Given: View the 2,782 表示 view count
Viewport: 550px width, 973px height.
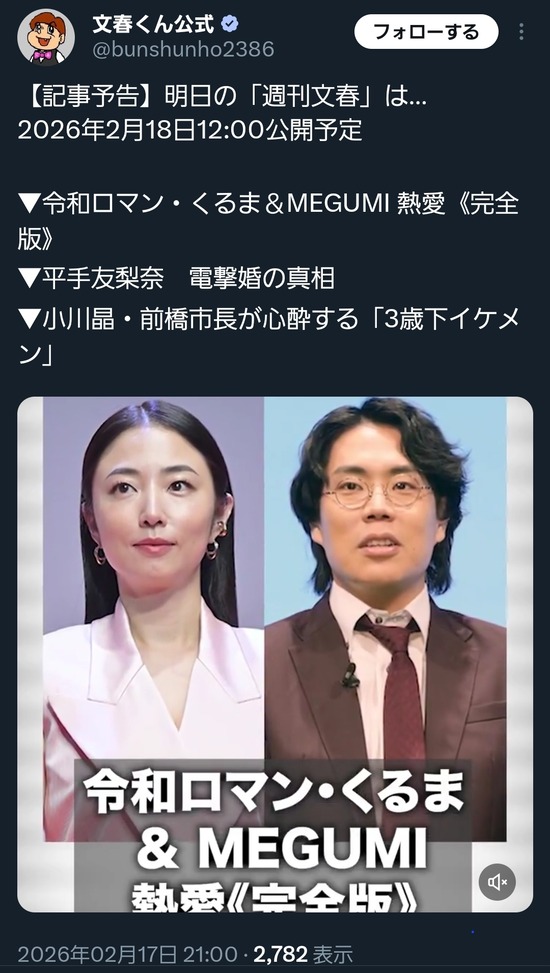Looking at the screenshot, I should click(303, 954).
